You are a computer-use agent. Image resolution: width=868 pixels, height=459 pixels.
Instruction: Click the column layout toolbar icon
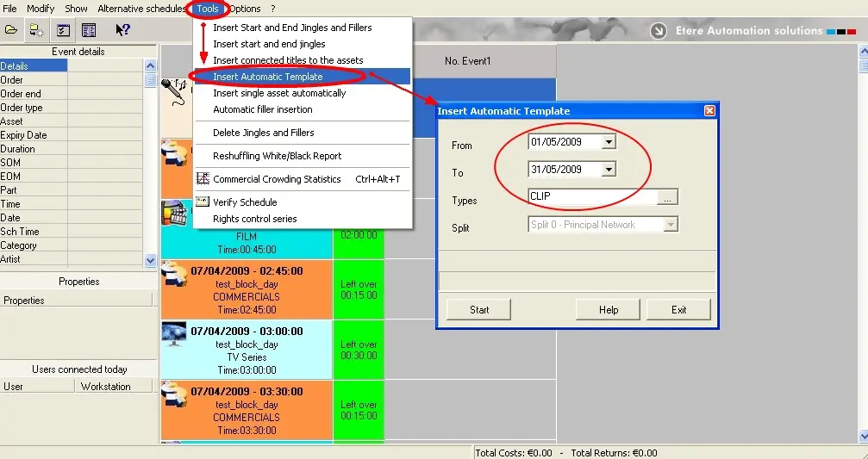88,30
